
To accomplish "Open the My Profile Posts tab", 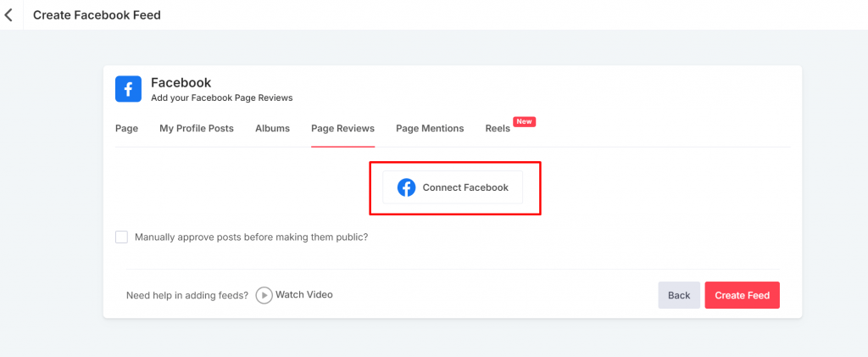I will coord(197,129).
